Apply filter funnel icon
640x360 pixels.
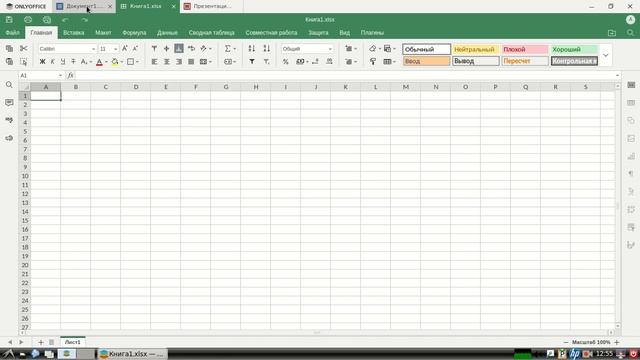click(252, 62)
